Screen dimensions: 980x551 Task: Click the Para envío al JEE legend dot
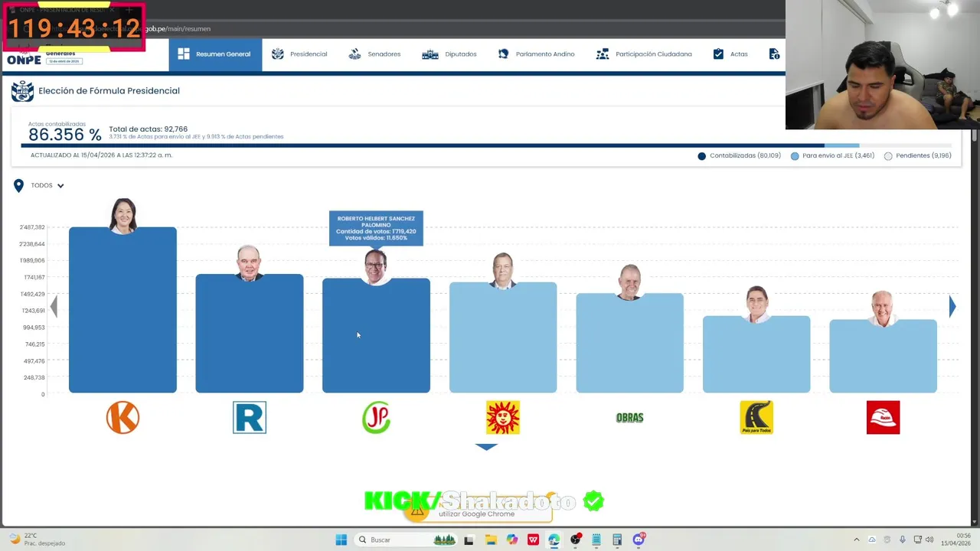795,156
